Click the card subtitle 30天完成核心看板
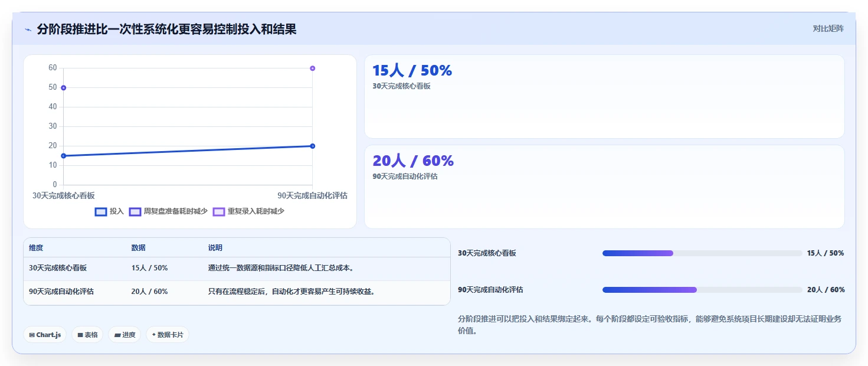868x366 pixels. [401, 86]
